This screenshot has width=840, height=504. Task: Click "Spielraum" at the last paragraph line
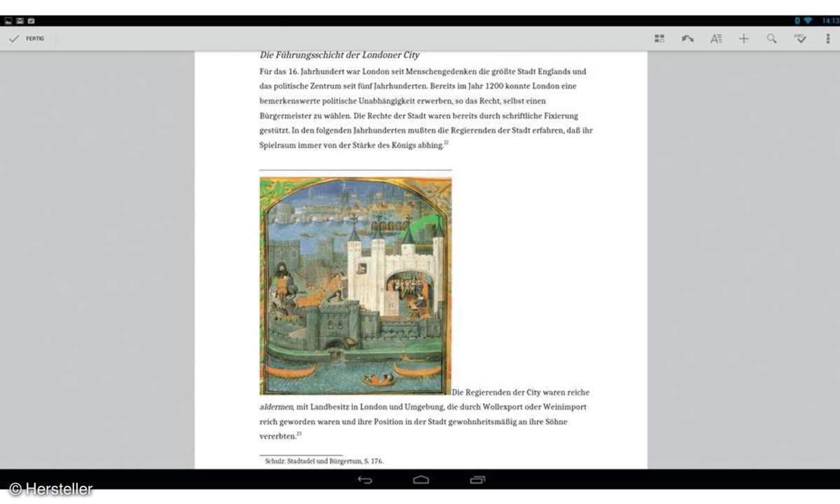(279, 145)
